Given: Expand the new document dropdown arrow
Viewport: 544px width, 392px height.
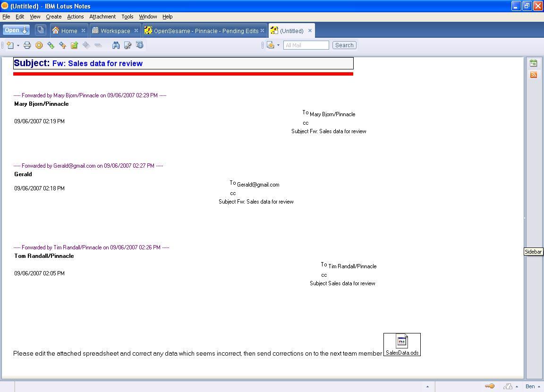Looking at the screenshot, I should [x=18, y=45].
